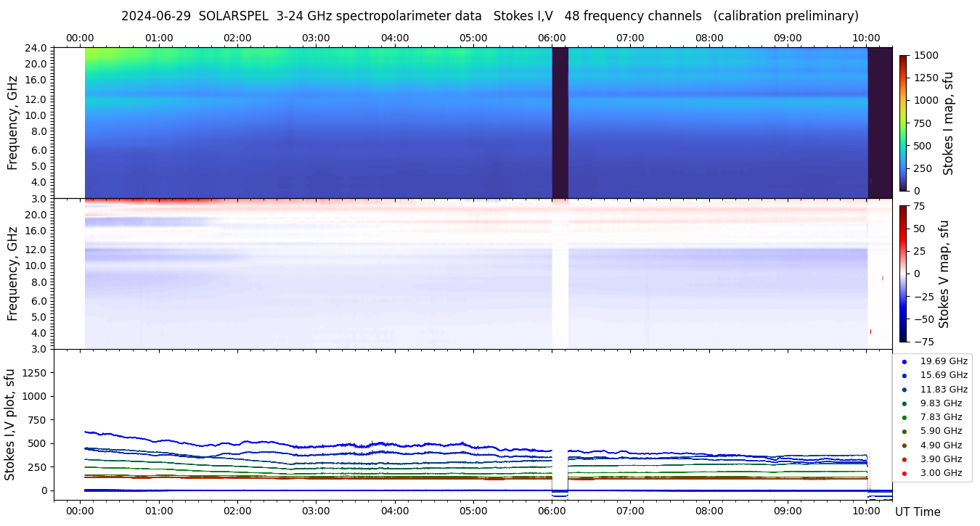Click the 9.83 GHz legend marker dot

[904, 403]
